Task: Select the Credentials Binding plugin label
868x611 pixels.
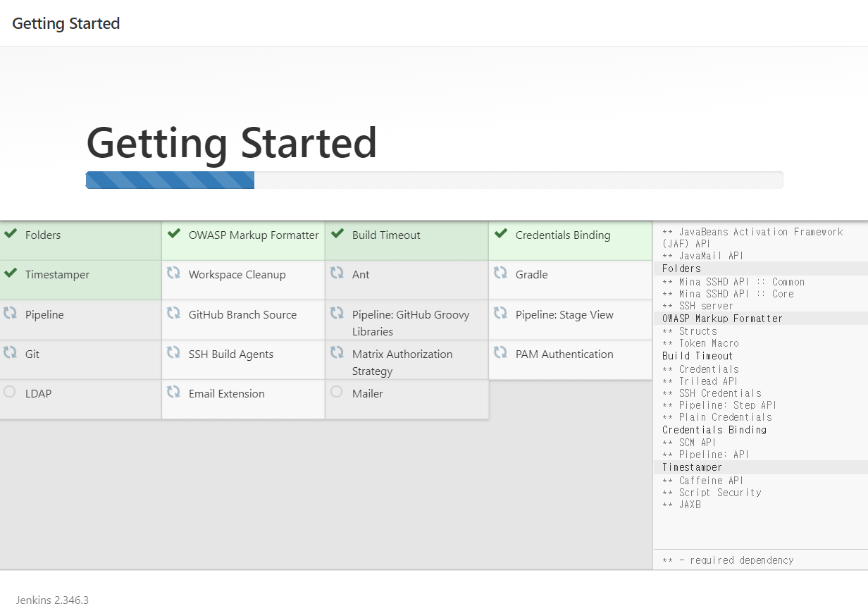Action: pos(563,235)
